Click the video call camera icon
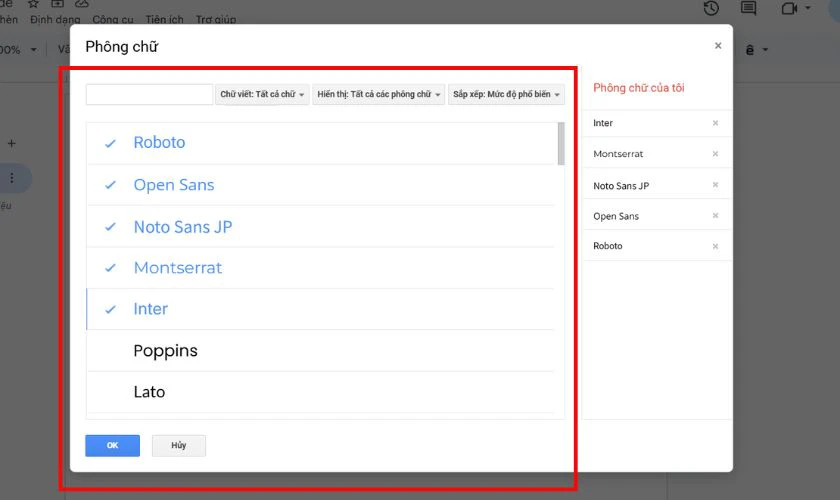840x500 pixels. 789,8
